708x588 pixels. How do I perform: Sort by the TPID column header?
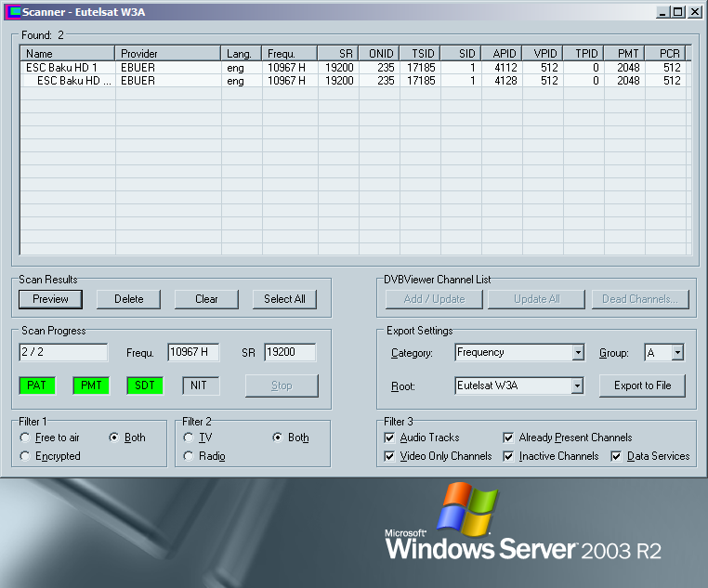coord(583,53)
